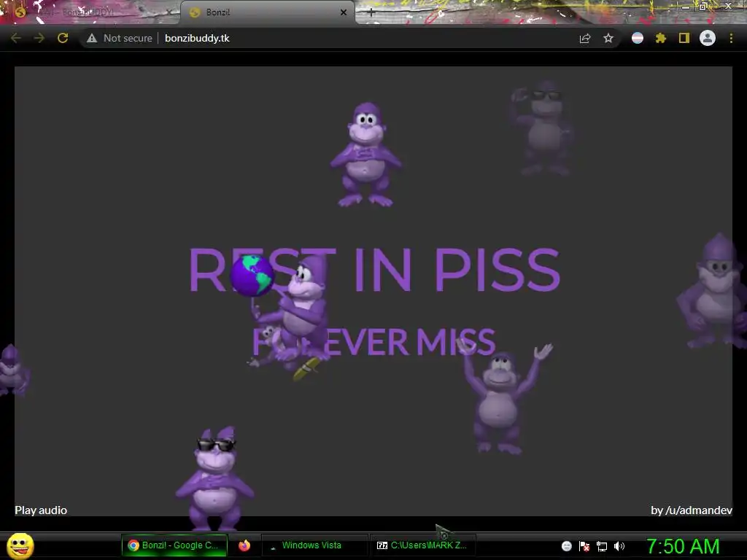Go back to the previous page
This screenshot has width=747, height=560.
[16, 38]
